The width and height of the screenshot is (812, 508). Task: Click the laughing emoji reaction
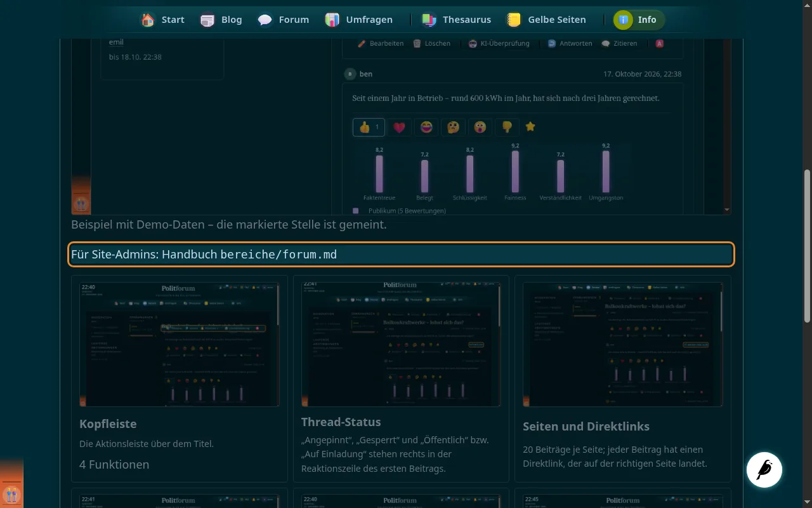click(426, 127)
